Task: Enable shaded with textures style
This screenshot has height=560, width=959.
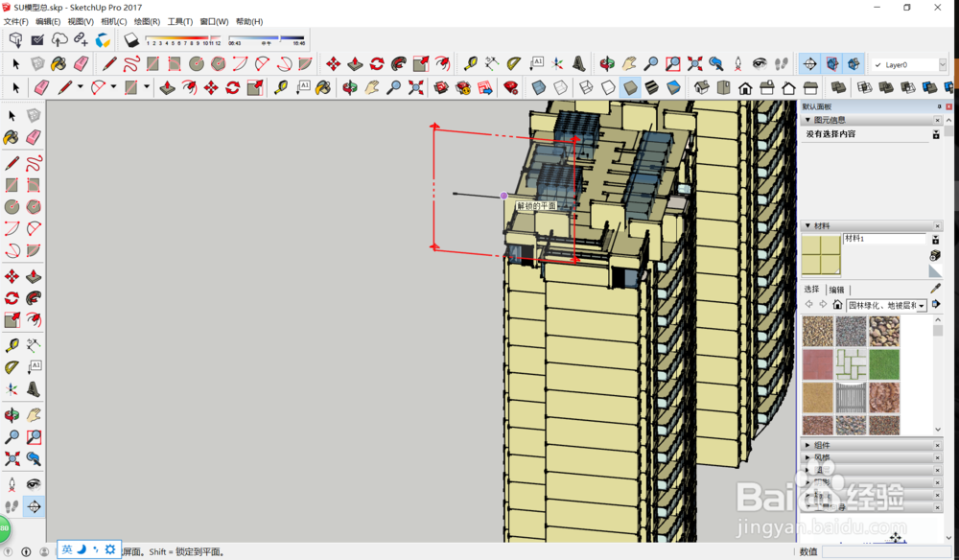Action: (x=651, y=88)
